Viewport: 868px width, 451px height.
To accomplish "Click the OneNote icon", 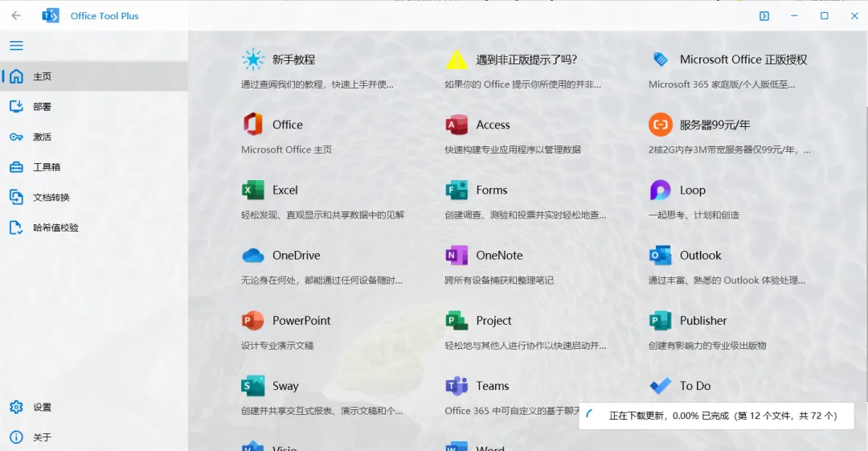I will [457, 256].
